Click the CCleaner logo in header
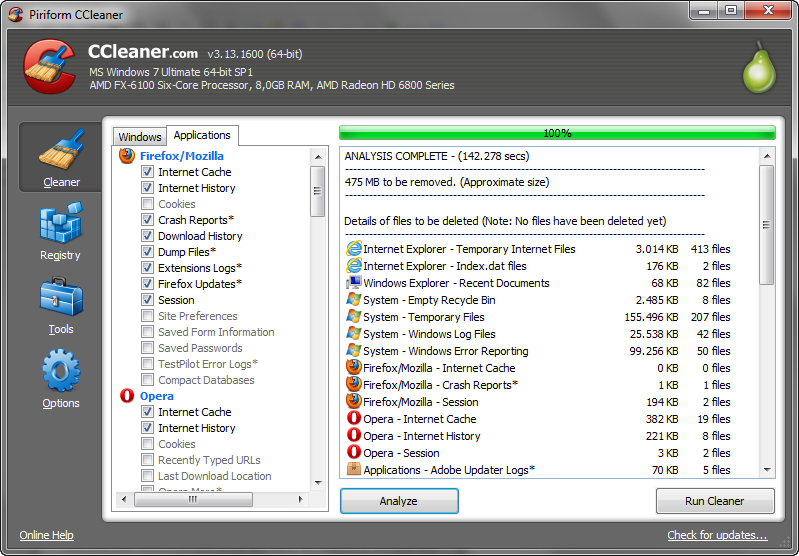Viewport: 799px width, 556px height. coord(49,67)
